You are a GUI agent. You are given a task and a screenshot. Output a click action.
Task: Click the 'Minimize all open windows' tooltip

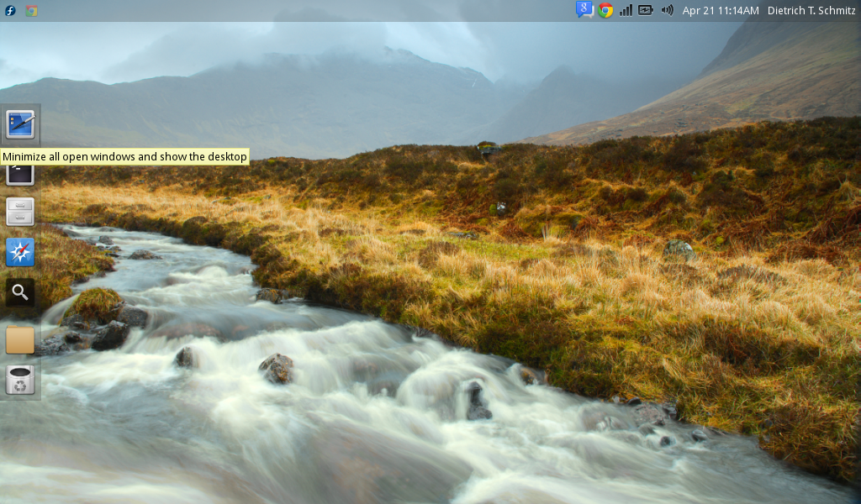tap(124, 157)
